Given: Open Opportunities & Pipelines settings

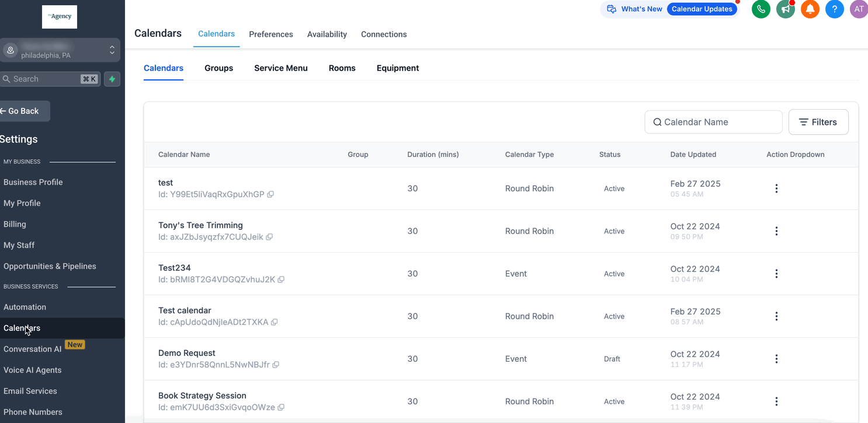Looking at the screenshot, I should pos(50,266).
